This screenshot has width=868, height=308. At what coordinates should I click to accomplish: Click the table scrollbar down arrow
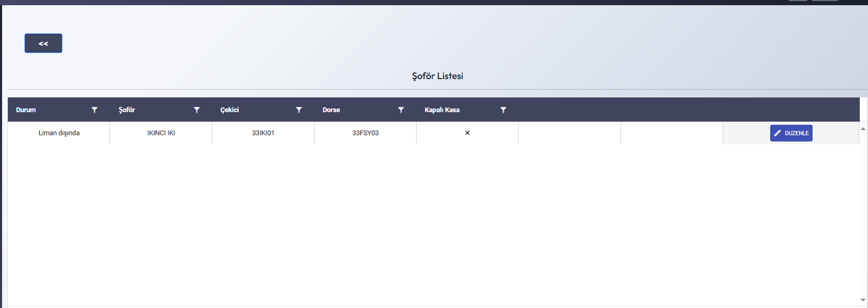863,300
